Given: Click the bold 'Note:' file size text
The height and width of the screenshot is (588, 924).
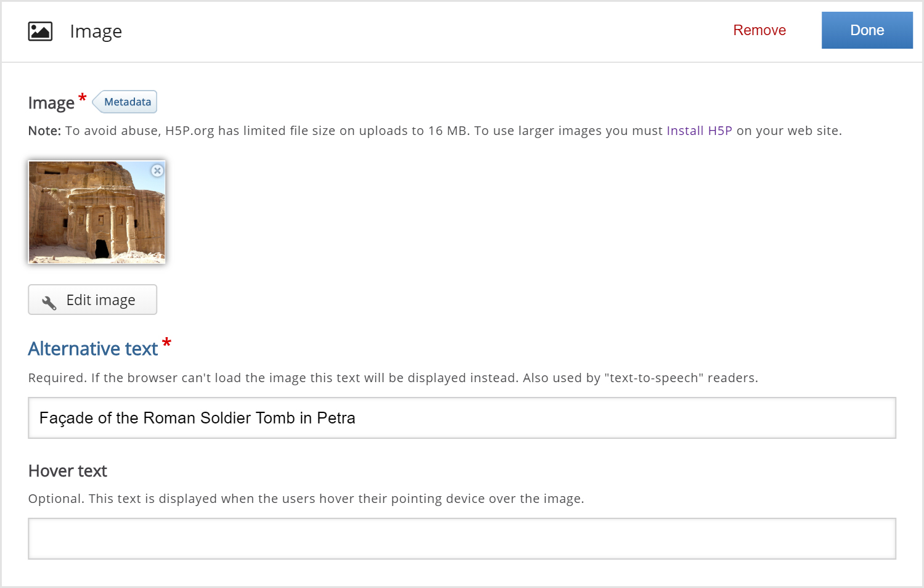Looking at the screenshot, I should point(44,131).
